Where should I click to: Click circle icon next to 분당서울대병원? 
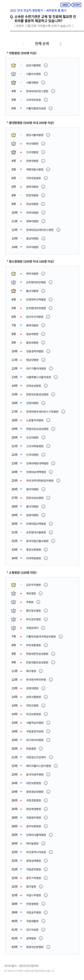48,135
